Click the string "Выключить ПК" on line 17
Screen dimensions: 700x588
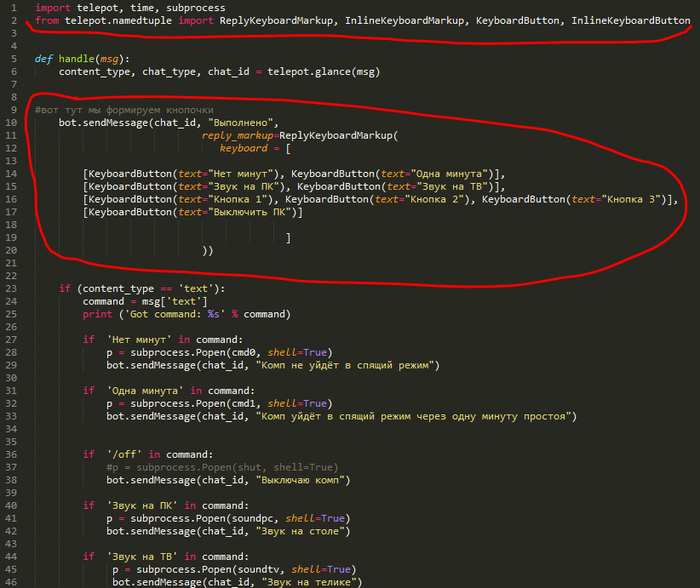(249, 212)
